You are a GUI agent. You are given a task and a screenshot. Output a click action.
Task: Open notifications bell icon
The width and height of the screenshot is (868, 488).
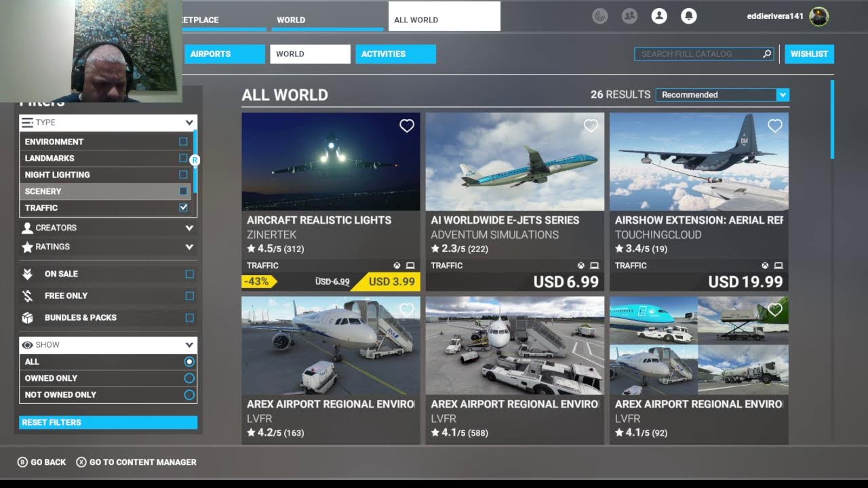click(x=689, y=16)
